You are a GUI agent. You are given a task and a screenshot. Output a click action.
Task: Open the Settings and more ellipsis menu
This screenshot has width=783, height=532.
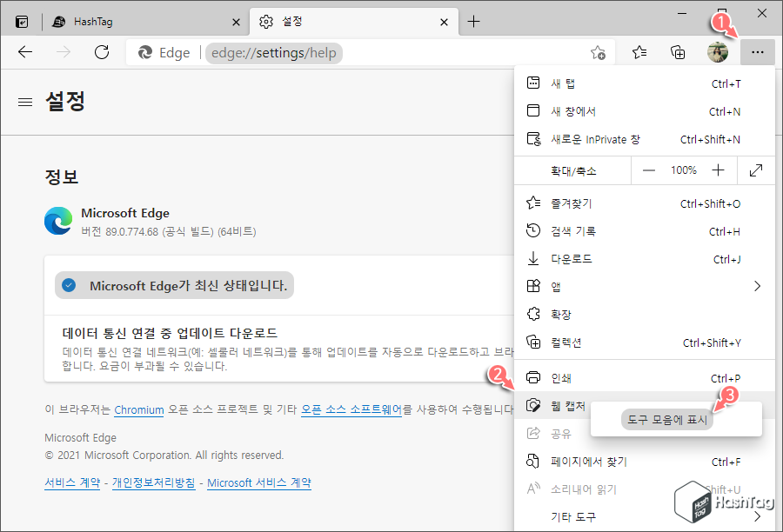pyautogui.click(x=757, y=52)
